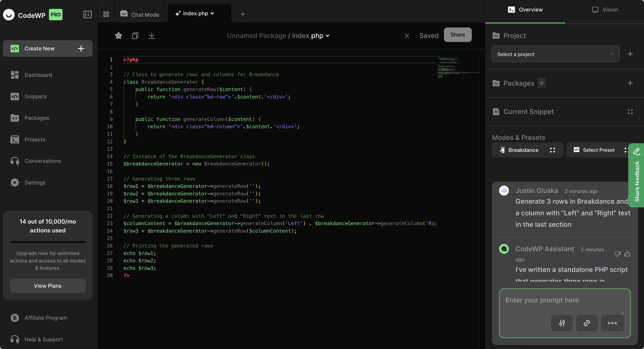Click the Saved status text
The height and width of the screenshot is (349, 644).
(x=429, y=36)
